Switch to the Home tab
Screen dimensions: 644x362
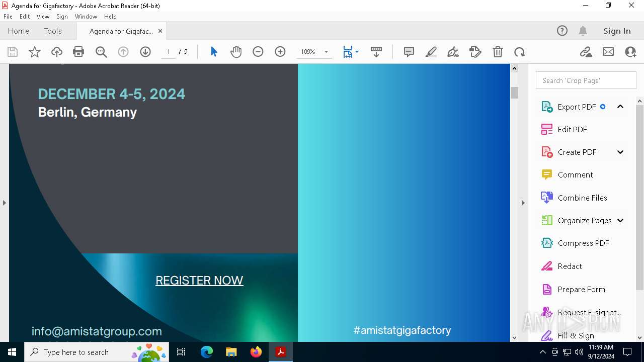(x=19, y=31)
